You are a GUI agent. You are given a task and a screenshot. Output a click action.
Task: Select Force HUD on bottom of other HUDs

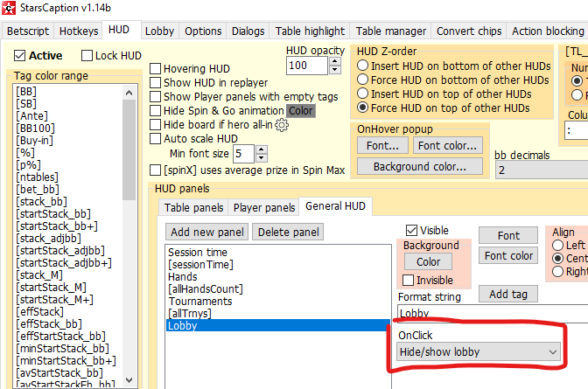pyautogui.click(x=362, y=80)
